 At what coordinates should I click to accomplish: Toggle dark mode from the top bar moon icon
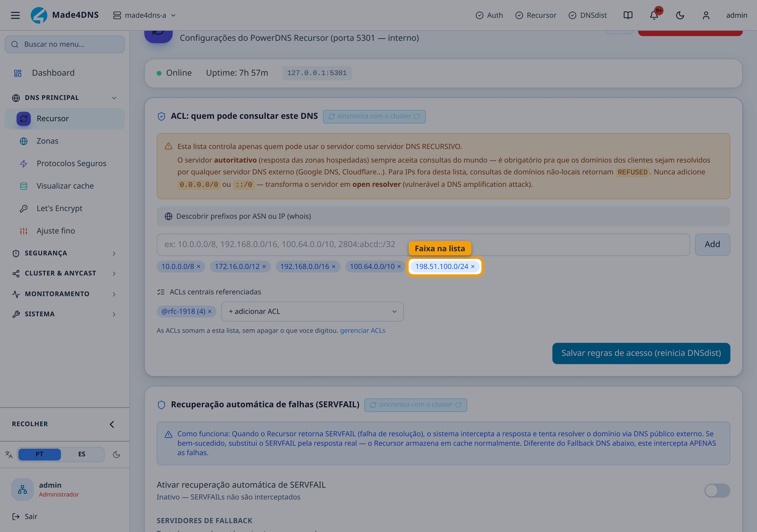coord(680,15)
